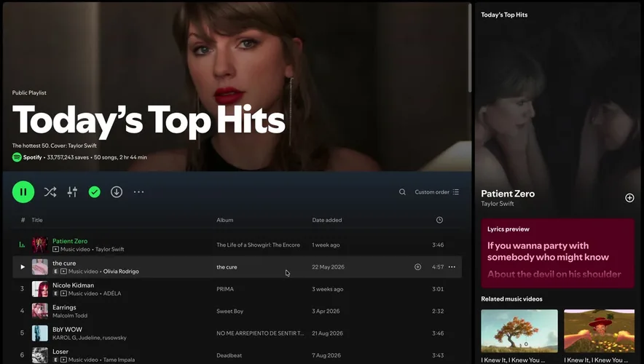
Task: Click the Related music videos heading
Action: click(511, 298)
